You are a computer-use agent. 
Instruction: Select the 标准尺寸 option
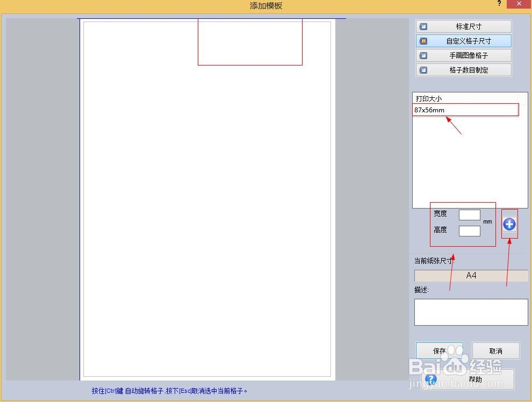463,26
